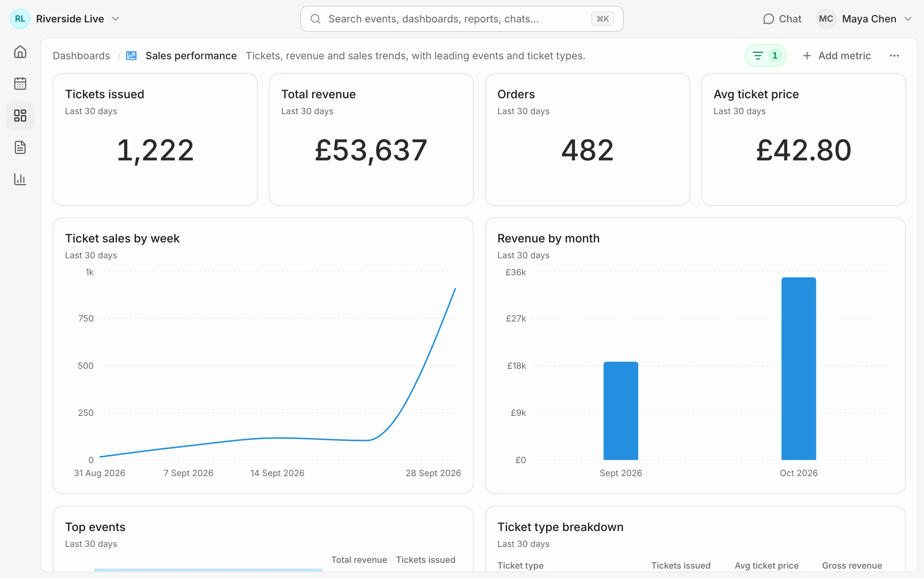
Task: Open the more options ellipsis menu
Action: click(894, 56)
